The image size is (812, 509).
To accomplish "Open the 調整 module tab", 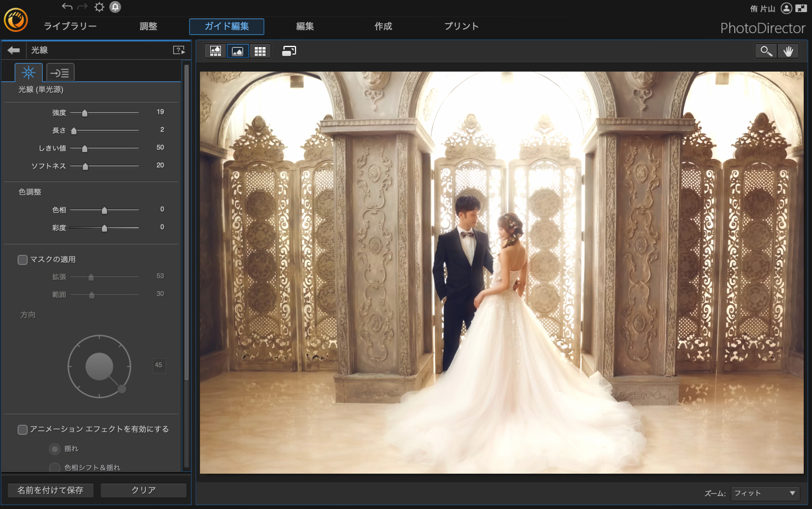I will [148, 26].
